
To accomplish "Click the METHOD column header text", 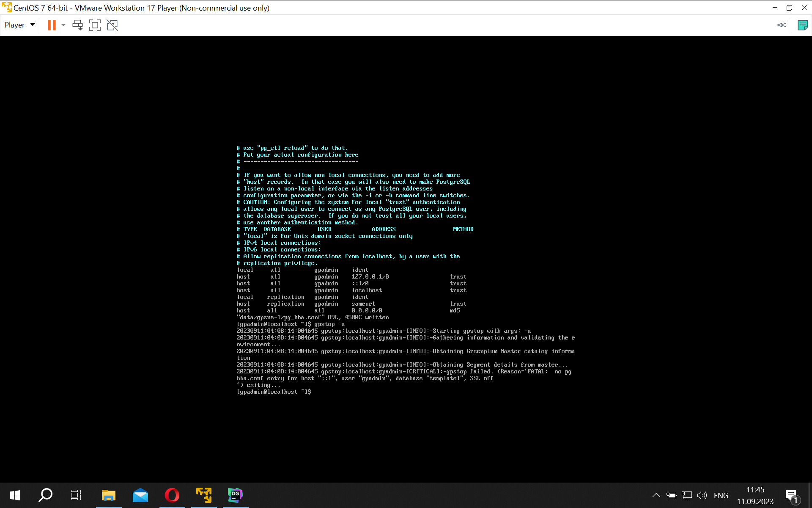I will (x=463, y=229).
